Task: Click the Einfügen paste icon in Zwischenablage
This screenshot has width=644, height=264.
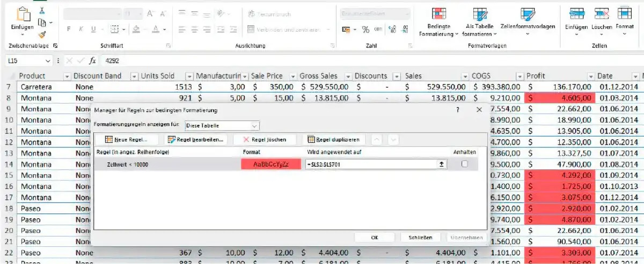Action: coord(22,17)
